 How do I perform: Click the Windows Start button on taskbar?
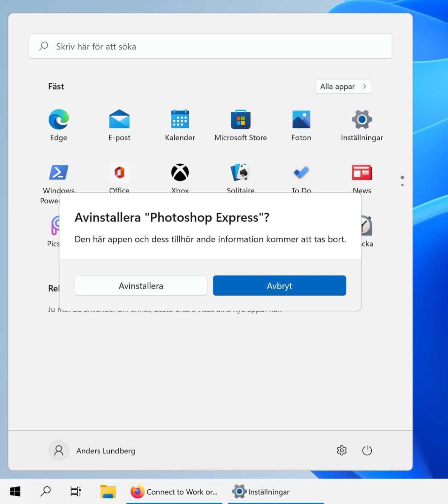15,492
